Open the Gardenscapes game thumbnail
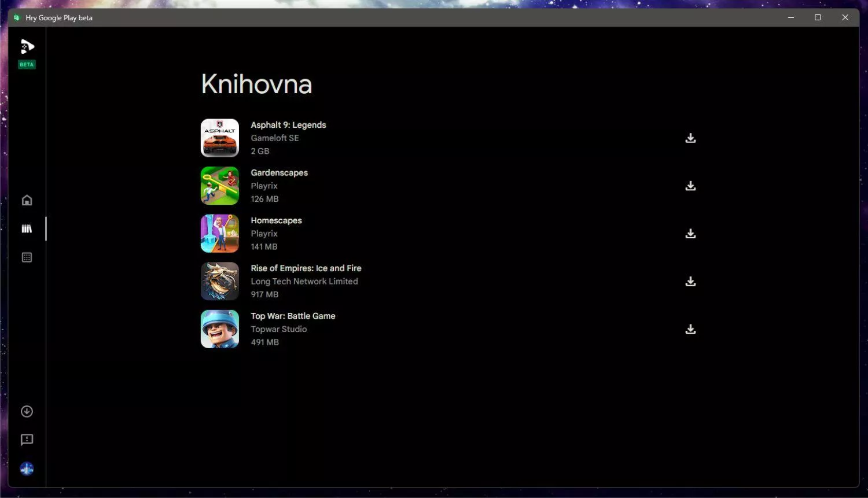Viewport: 868px width, 498px height. coord(220,186)
